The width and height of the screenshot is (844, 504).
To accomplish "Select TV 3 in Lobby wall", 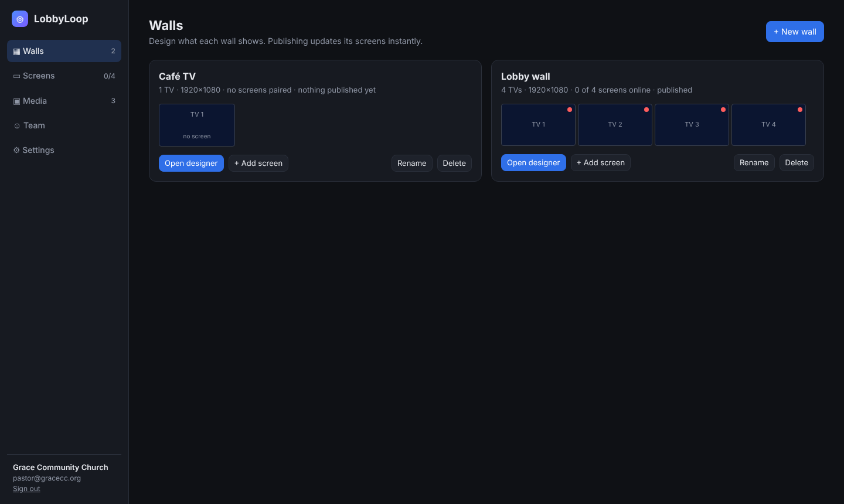I will 692,125.
